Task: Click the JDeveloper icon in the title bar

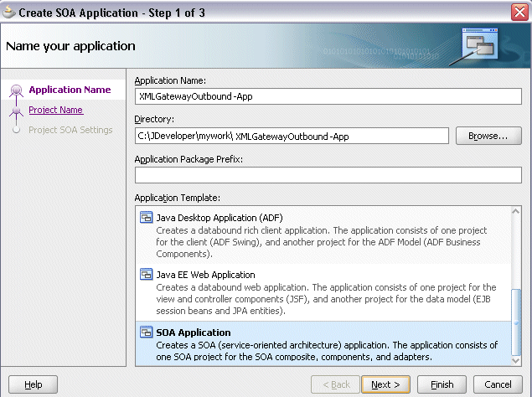Action: tap(8, 13)
